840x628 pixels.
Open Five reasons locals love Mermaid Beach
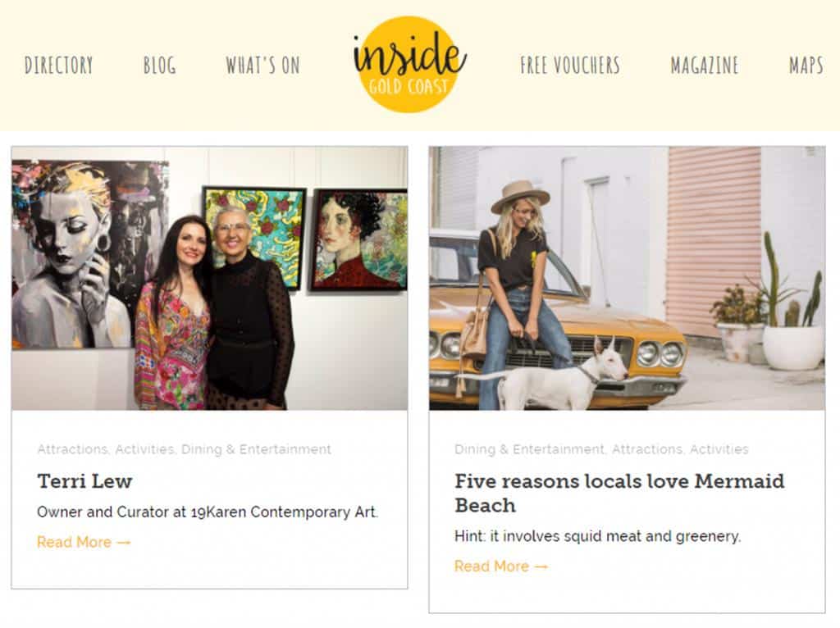pos(619,493)
